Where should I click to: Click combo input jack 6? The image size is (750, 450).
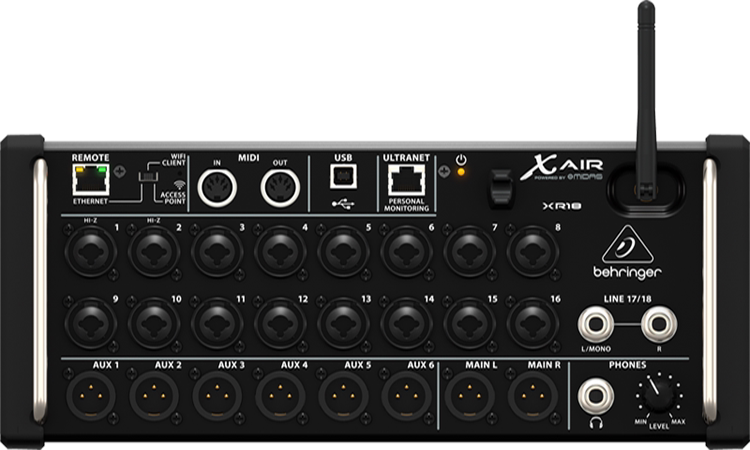click(407, 252)
